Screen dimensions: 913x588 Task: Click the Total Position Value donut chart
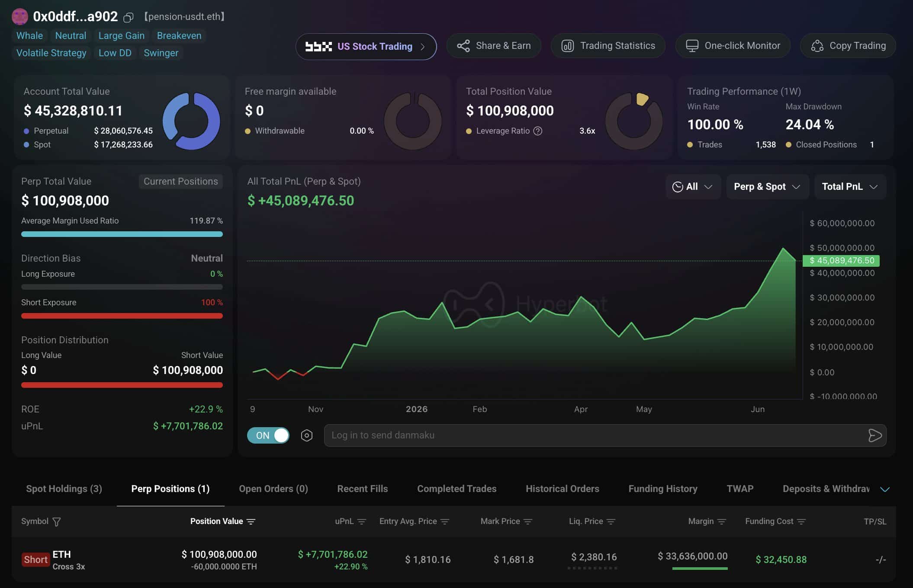[634, 121]
